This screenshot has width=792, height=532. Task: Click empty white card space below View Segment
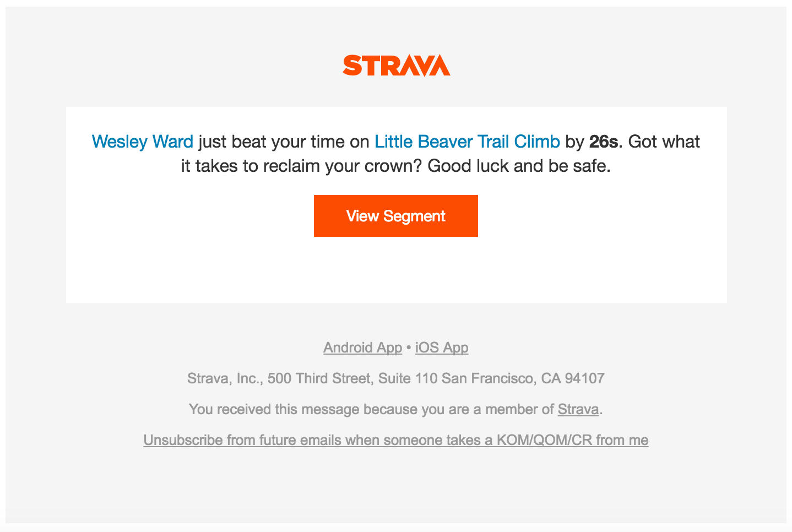click(396, 270)
